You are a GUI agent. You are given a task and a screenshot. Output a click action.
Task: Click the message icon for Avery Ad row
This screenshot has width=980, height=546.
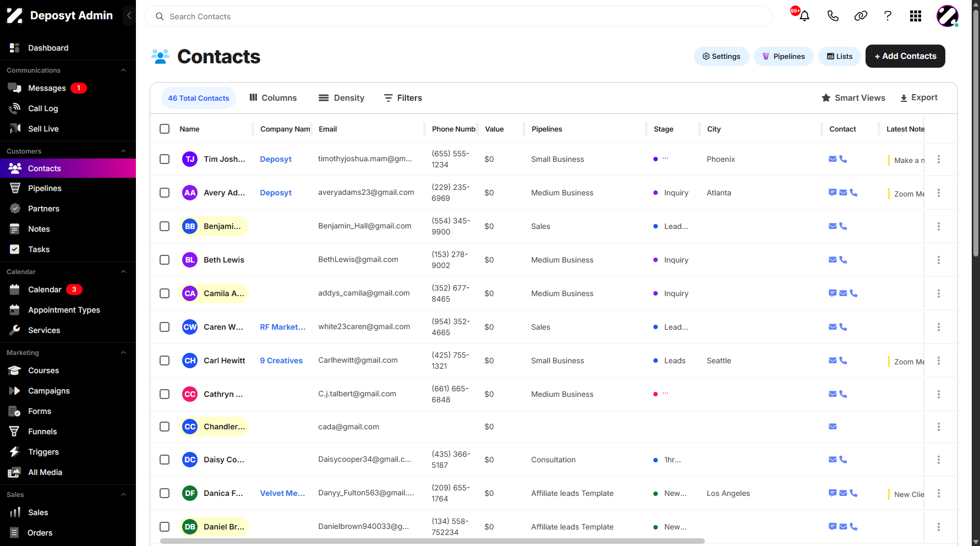833,193
